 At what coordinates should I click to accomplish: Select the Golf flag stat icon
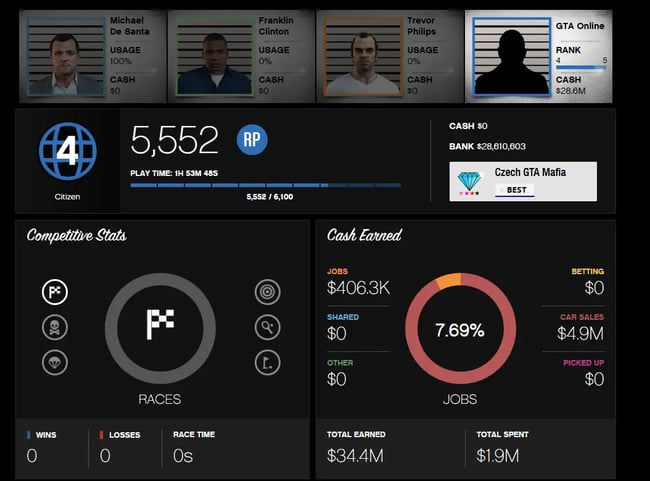click(x=265, y=362)
